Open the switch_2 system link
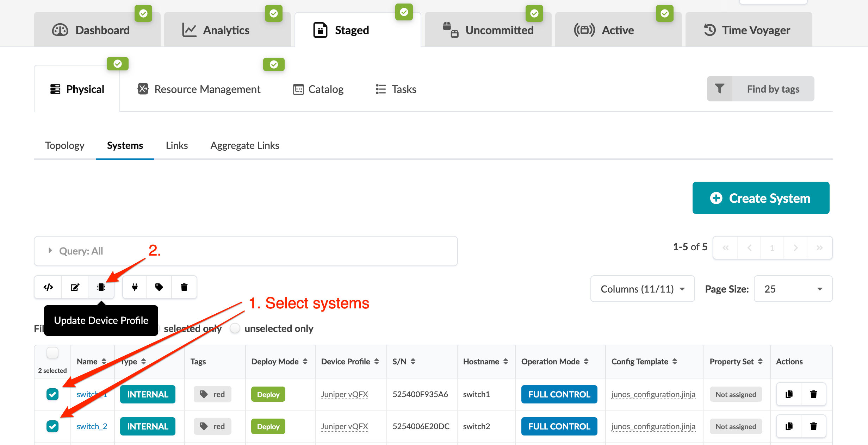Image resolution: width=868 pixels, height=445 pixels. point(92,426)
